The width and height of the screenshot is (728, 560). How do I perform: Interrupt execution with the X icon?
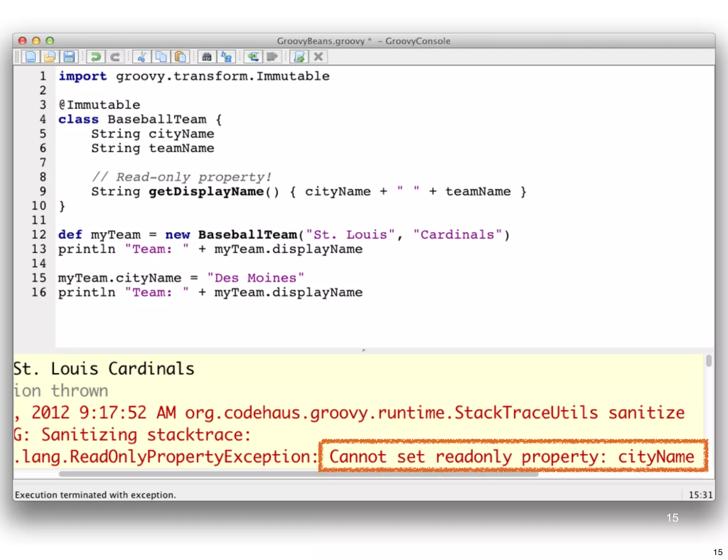(x=318, y=57)
